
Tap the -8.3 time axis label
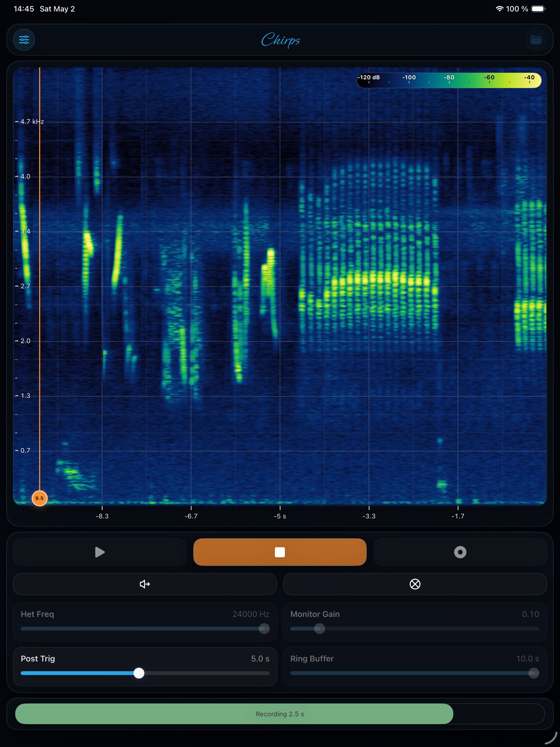tap(102, 516)
